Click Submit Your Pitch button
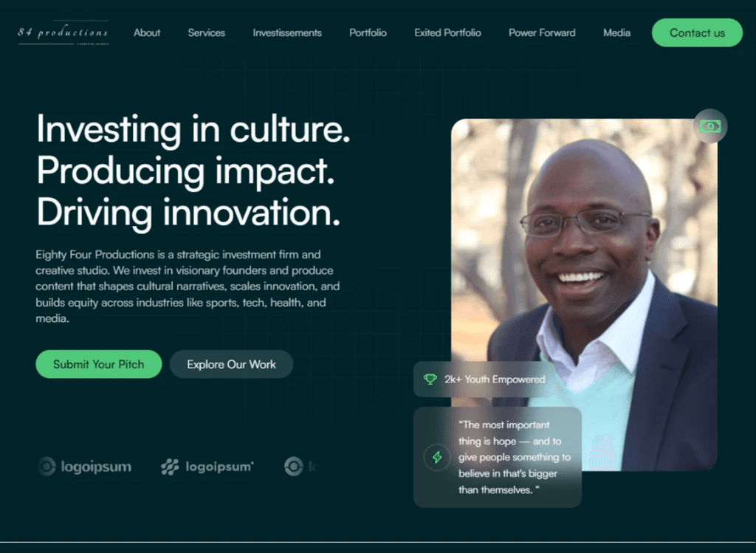This screenshot has width=756, height=553. click(x=98, y=364)
